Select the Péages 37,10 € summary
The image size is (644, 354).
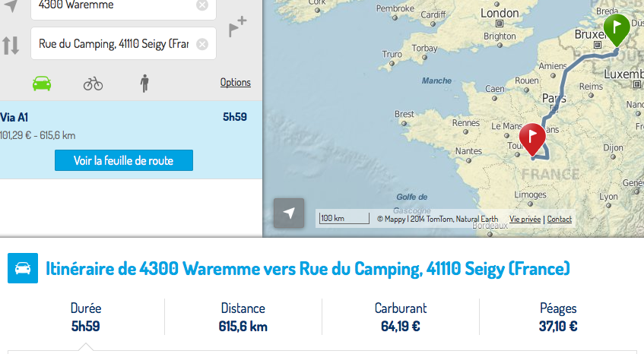coord(558,318)
